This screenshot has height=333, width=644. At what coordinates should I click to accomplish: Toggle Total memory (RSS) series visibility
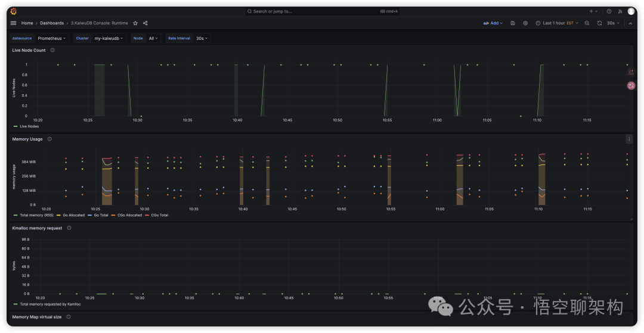coord(36,215)
